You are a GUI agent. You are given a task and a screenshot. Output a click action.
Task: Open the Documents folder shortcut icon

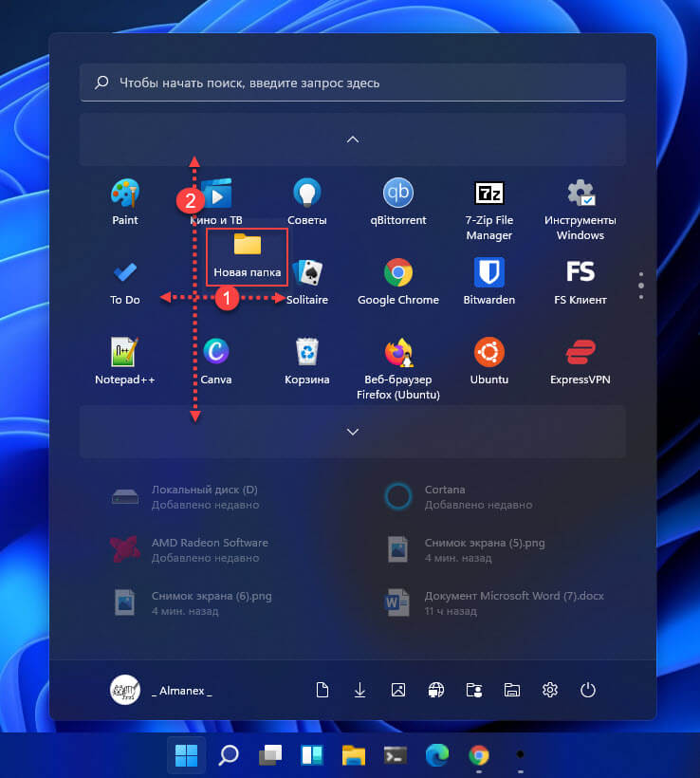tap(322, 690)
